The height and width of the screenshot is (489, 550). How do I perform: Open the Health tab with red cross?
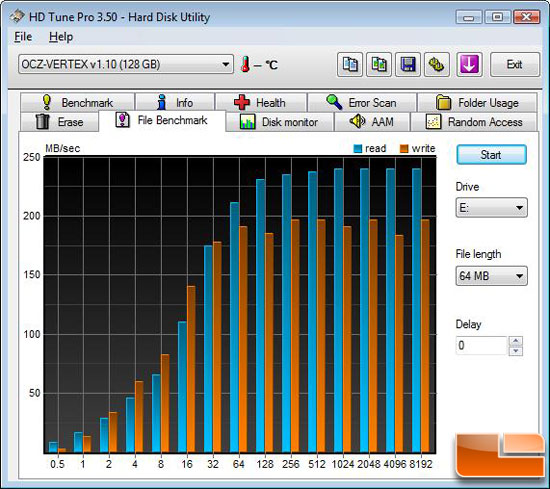261,103
